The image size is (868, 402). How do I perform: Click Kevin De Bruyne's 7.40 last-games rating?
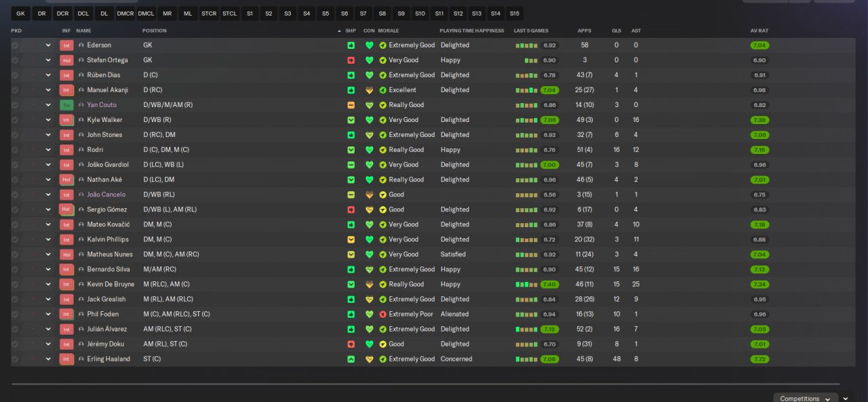point(550,285)
